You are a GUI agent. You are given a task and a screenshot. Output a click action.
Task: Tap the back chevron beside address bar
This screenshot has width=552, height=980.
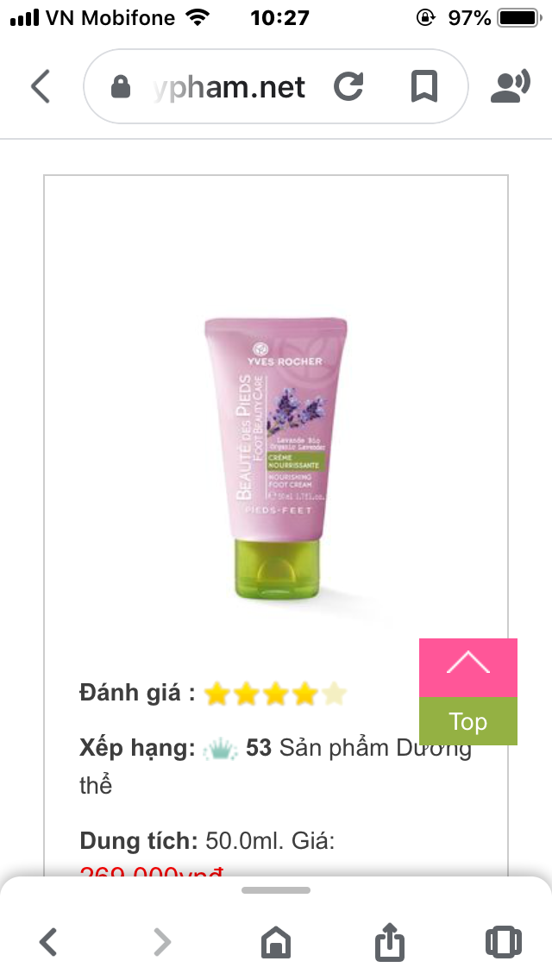(x=41, y=86)
